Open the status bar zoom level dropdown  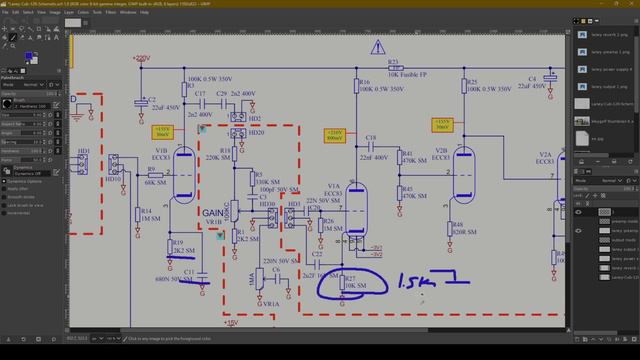(113, 339)
